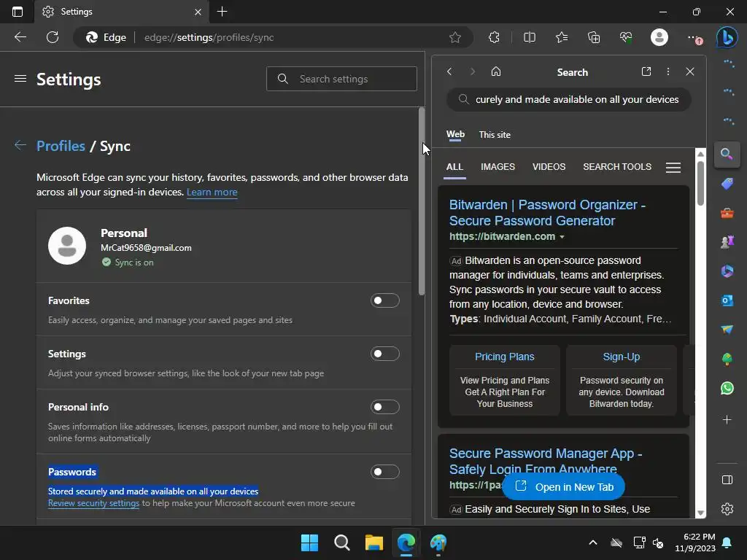Click the Open in New Tab button
The image size is (747, 560).
[x=564, y=486]
